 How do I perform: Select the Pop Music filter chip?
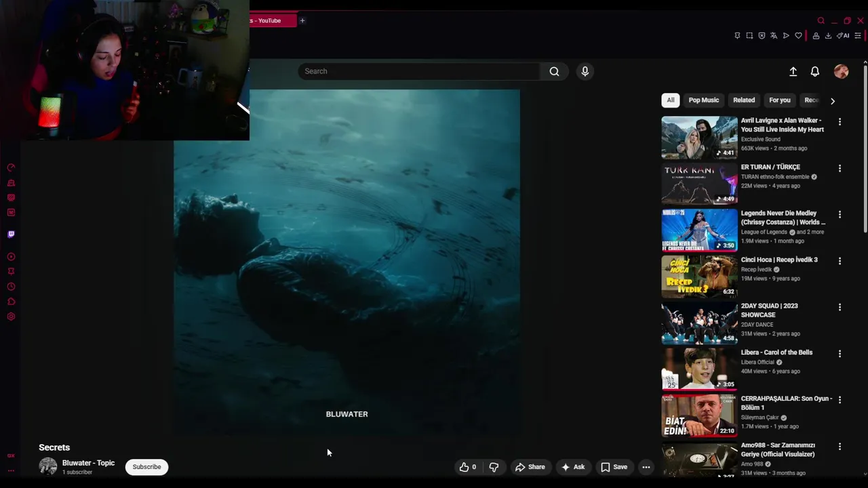[x=704, y=100]
